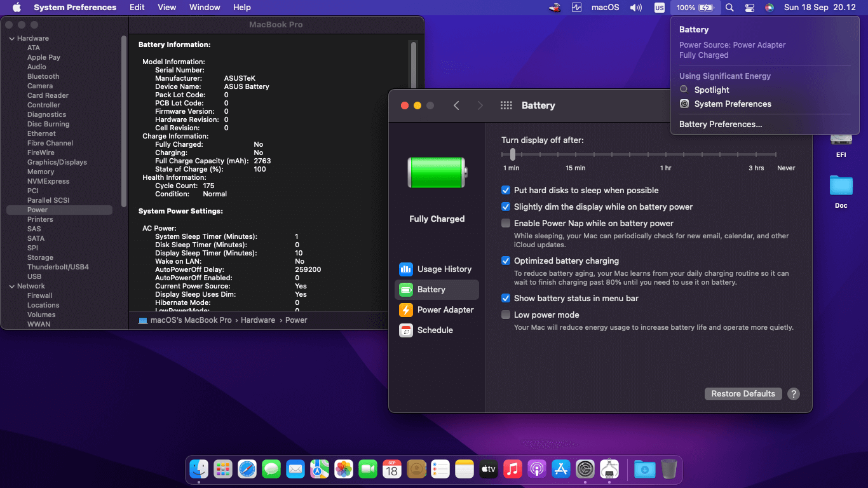Open System Information from the Dock

609,470
